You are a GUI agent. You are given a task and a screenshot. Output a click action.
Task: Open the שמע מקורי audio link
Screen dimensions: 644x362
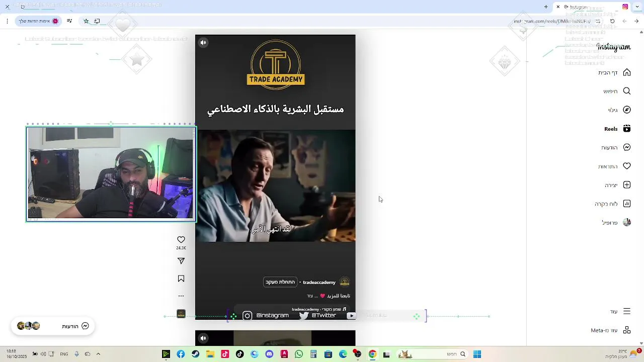319,309
